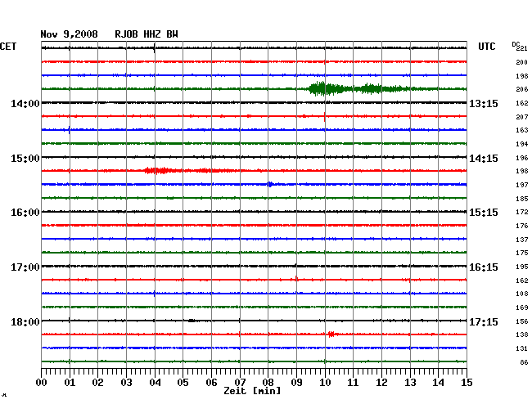
Task: Click the DC value "175"
Action: point(522,254)
